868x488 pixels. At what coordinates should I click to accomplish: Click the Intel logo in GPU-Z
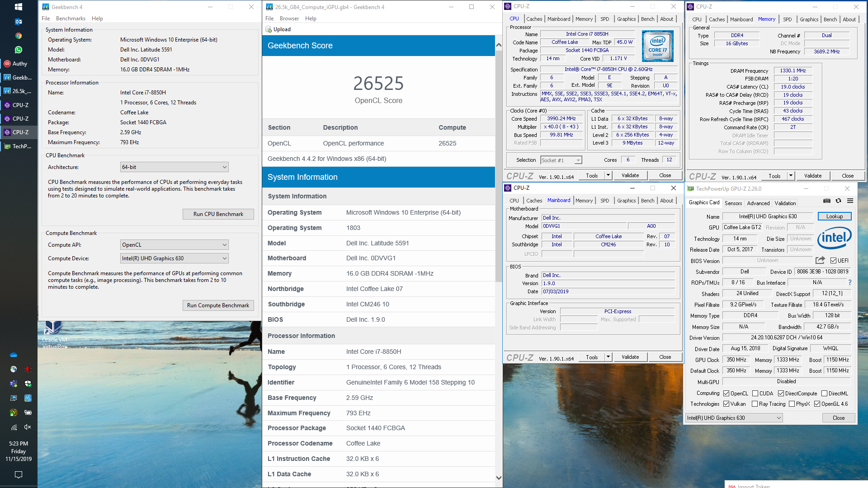[834, 238]
